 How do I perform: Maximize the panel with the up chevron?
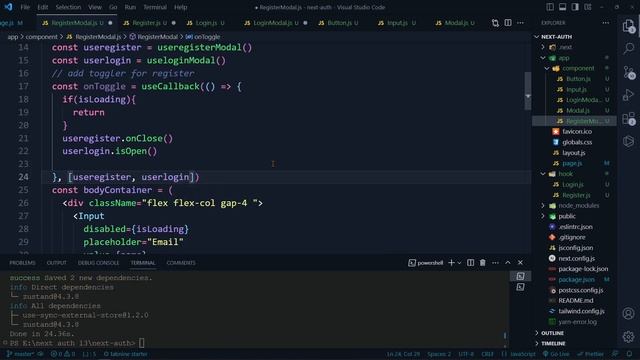[x=508, y=263]
